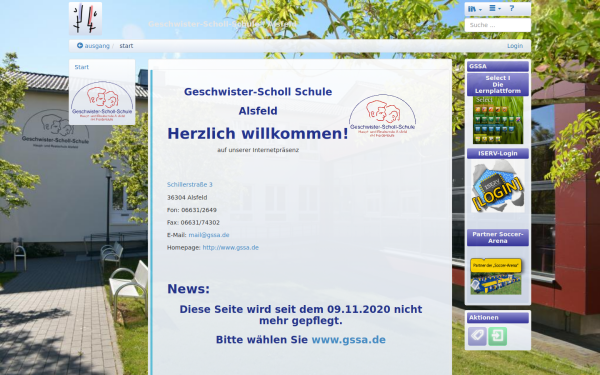
Task: Click the Login link in breadcrumb bar
Action: (x=515, y=46)
